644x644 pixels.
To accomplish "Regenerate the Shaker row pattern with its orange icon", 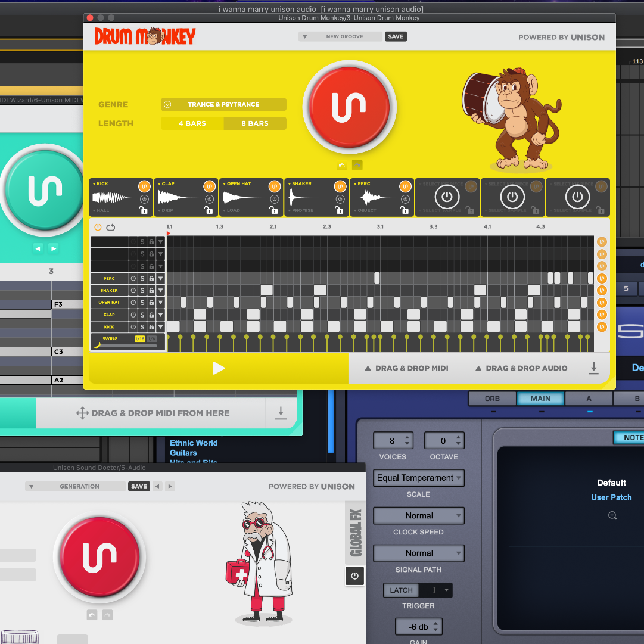I will coord(602,290).
